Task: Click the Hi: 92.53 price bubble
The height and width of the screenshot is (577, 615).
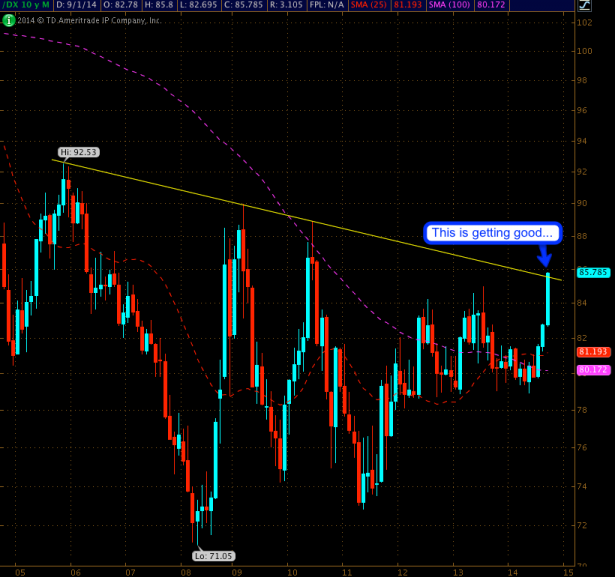Action: [78, 152]
